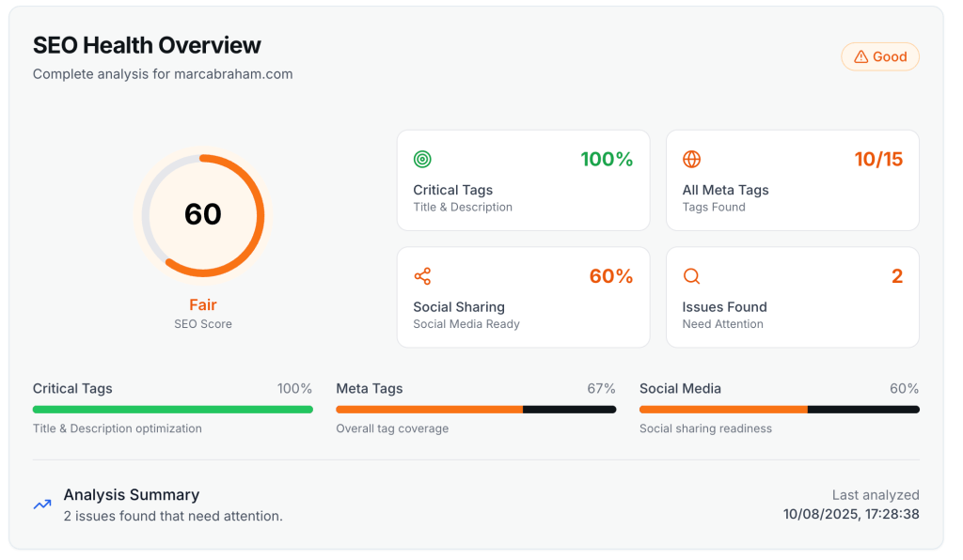Open the Critical Tags card title
The width and height of the screenshot is (963, 560).
452,190
